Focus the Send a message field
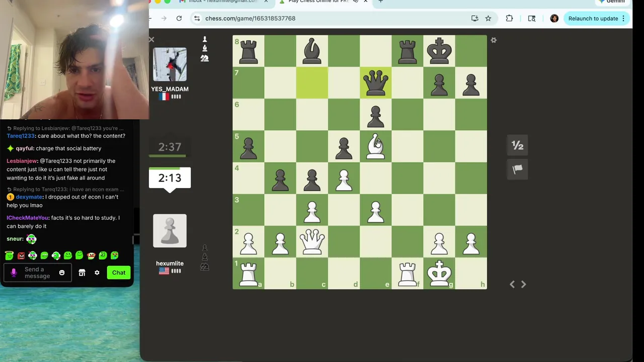The height and width of the screenshot is (362, 644). 37,273
